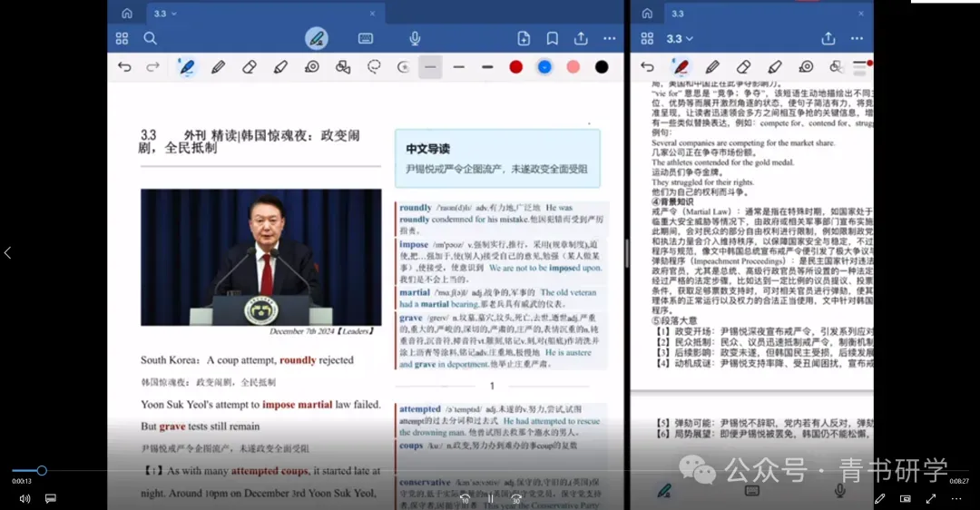Tap microphone at bottom of right window
Screen dimensions: 980x510
tap(840, 491)
